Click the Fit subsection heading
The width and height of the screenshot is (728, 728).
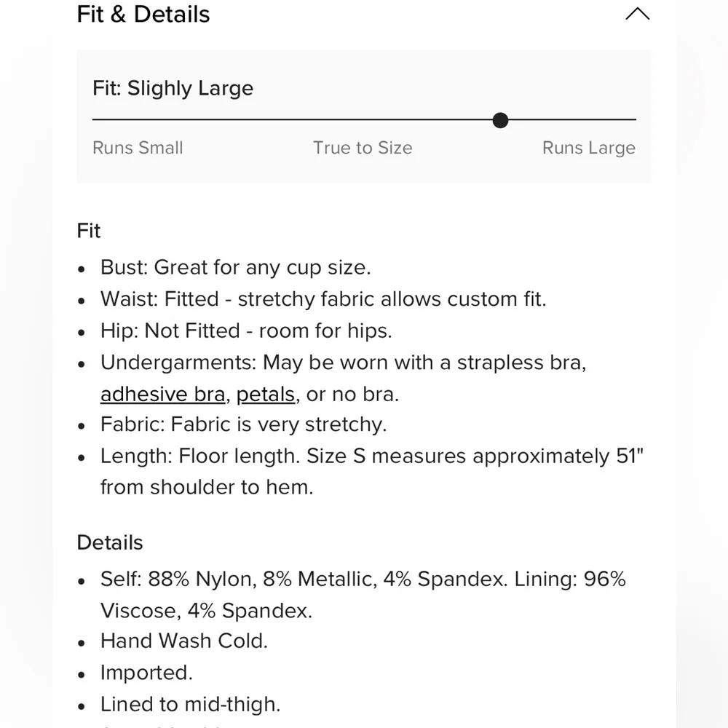pyautogui.click(x=89, y=231)
